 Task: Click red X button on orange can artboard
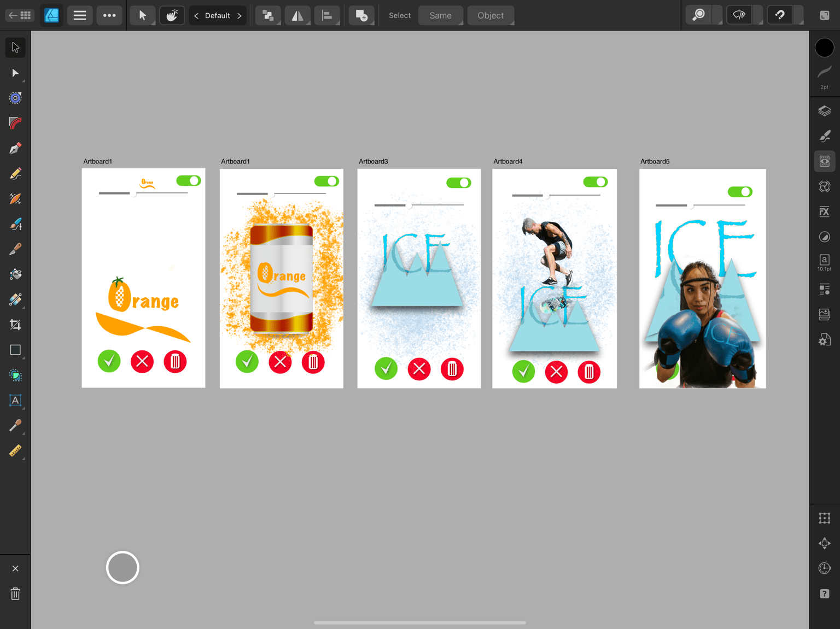(x=280, y=362)
